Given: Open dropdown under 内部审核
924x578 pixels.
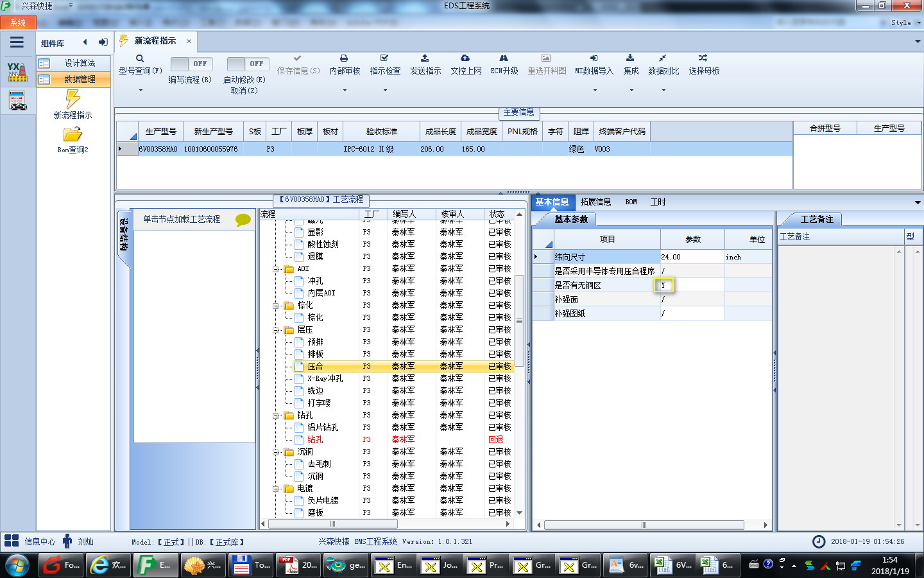Looking at the screenshot, I should pyautogui.click(x=345, y=91).
